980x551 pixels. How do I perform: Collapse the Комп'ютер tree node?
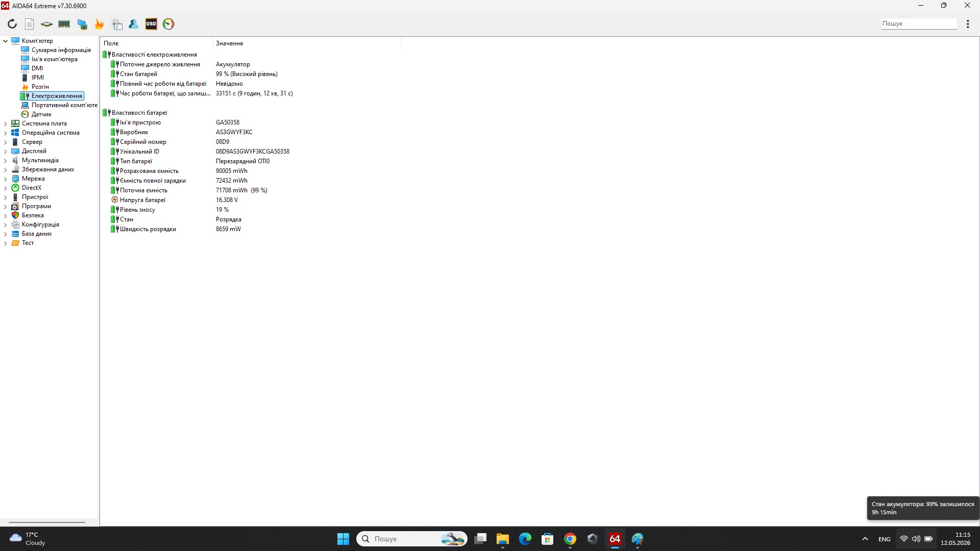click(6, 41)
